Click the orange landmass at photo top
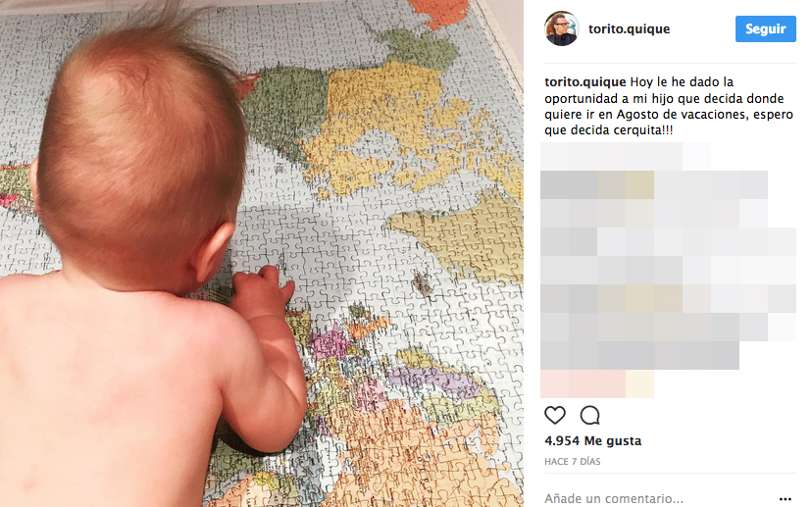 click(437, 13)
